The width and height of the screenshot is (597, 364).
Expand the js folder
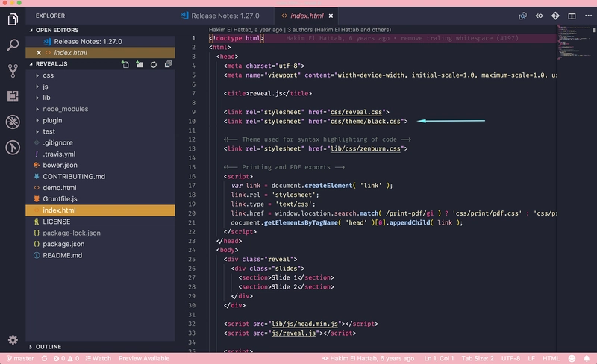[100, 87]
